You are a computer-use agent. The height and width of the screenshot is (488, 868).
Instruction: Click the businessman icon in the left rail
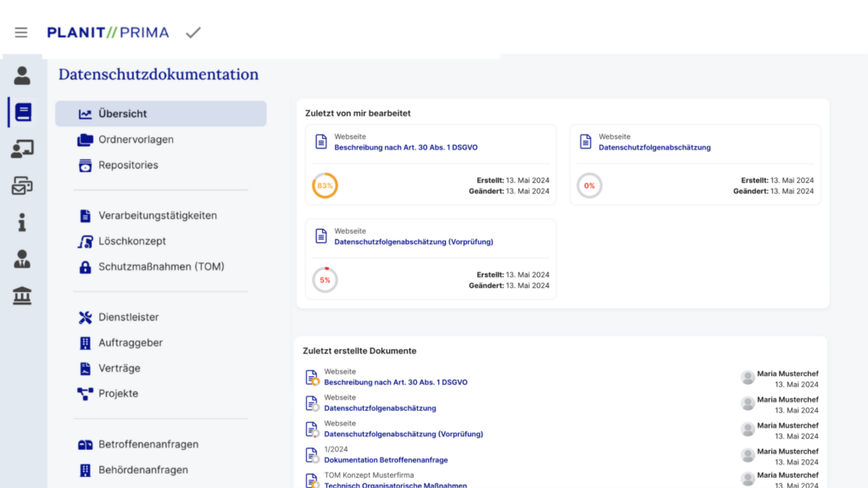click(x=22, y=259)
